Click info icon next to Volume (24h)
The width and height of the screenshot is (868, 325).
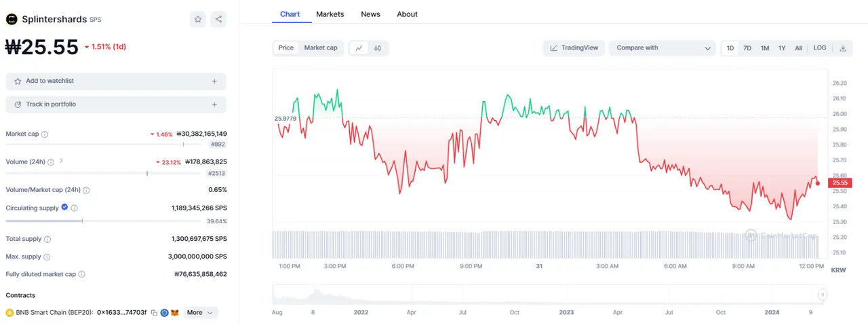coord(51,162)
